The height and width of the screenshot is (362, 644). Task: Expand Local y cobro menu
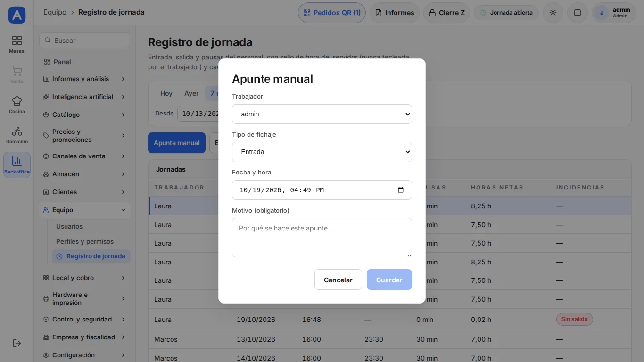(84, 278)
